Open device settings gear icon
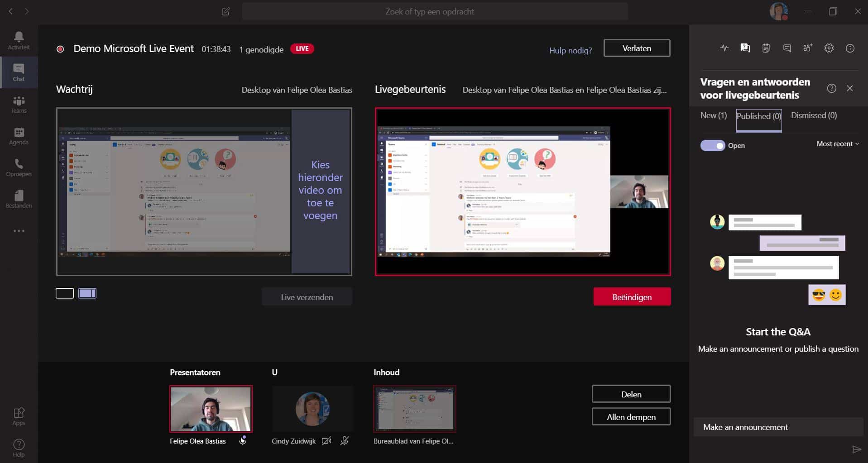 [x=829, y=48]
